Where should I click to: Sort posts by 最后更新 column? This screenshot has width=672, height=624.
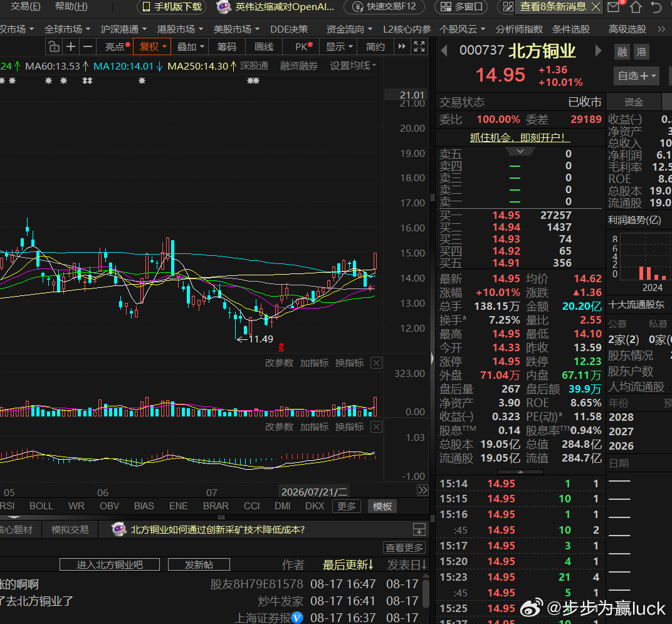348,565
